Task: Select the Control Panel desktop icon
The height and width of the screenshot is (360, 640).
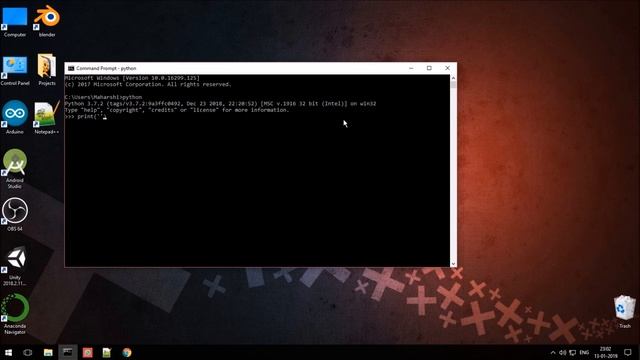Action: (x=15, y=70)
